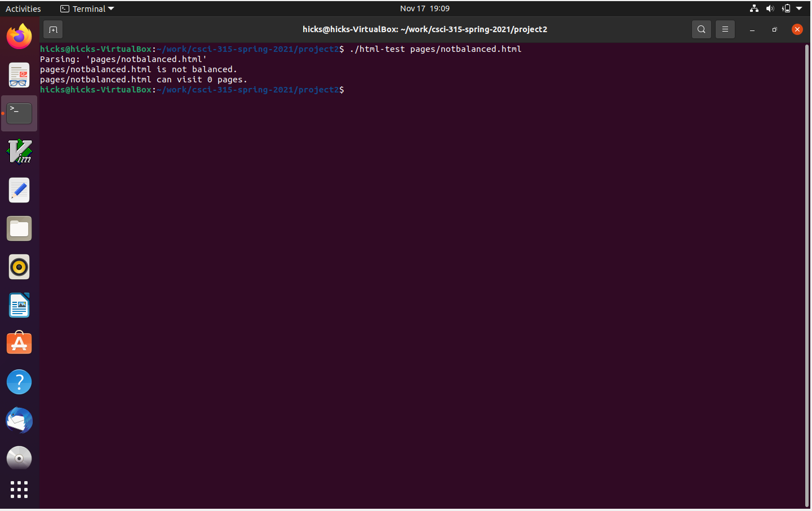The width and height of the screenshot is (812, 511).
Task: Open Vim from the dock
Action: (19, 152)
